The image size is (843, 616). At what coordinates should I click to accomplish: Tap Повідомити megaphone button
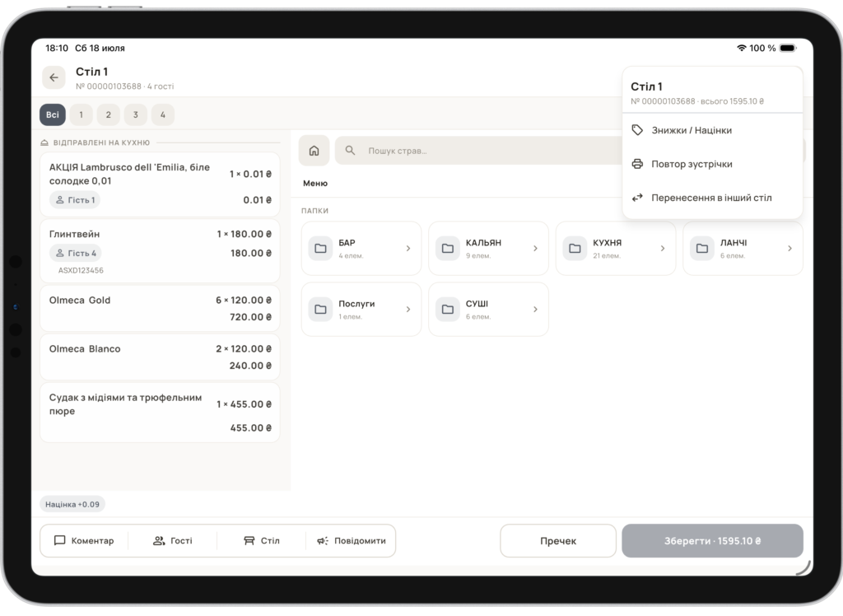click(351, 541)
